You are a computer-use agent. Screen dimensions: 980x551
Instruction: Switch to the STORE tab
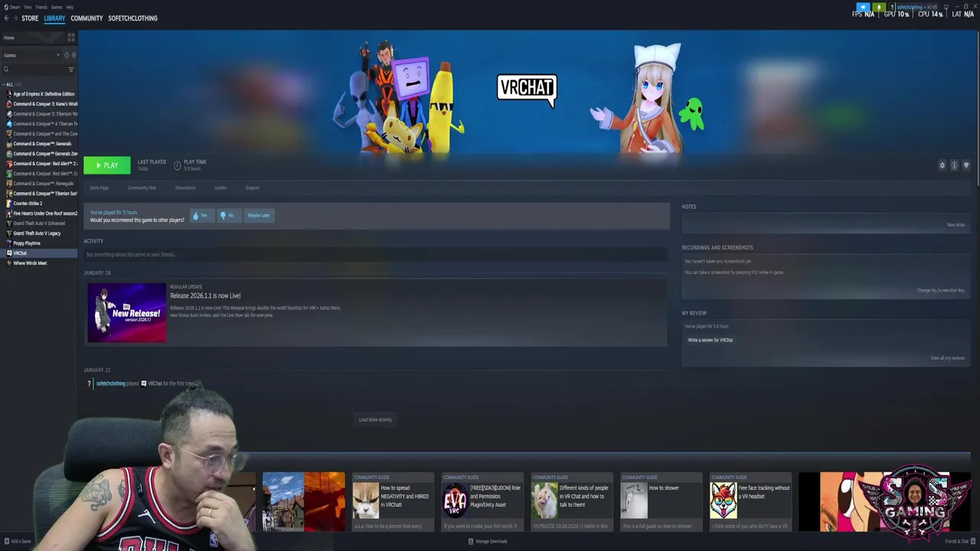click(30, 18)
